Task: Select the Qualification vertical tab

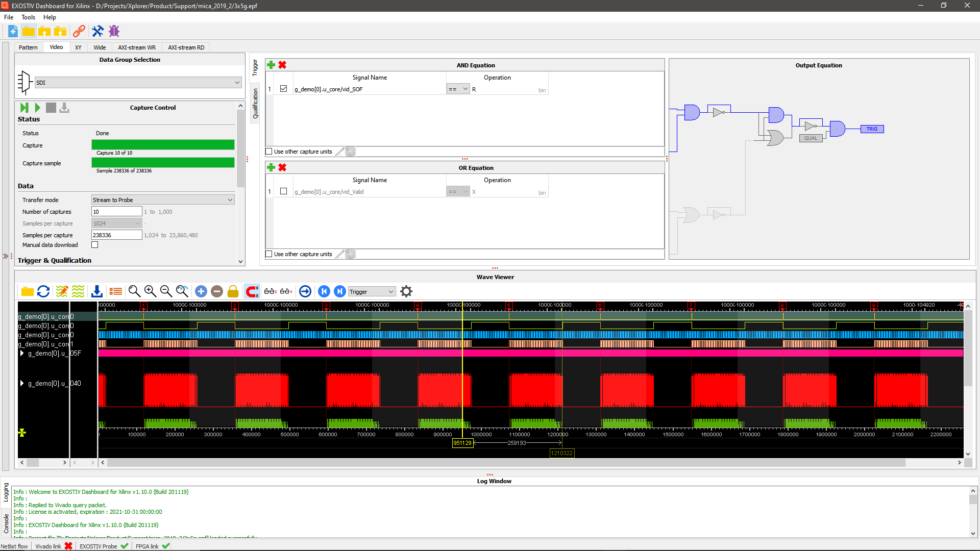Action: [x=255, y=104]
